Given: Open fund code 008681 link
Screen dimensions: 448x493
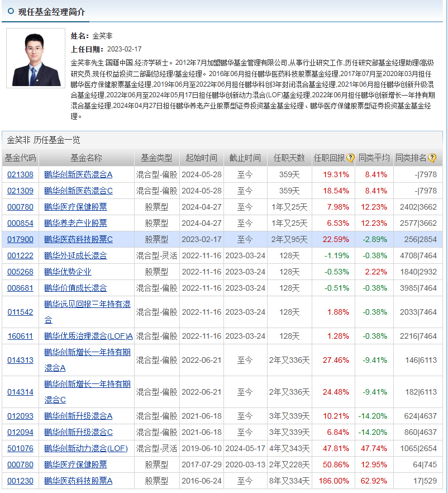Looking at the screenshot, I should pyautogui.click(x=20, y=288).
